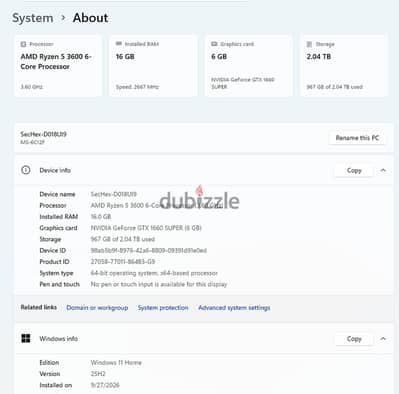This screenshot has height=394, width=399.
Task: Select the Device ID value text
Action: pos(149,250)
